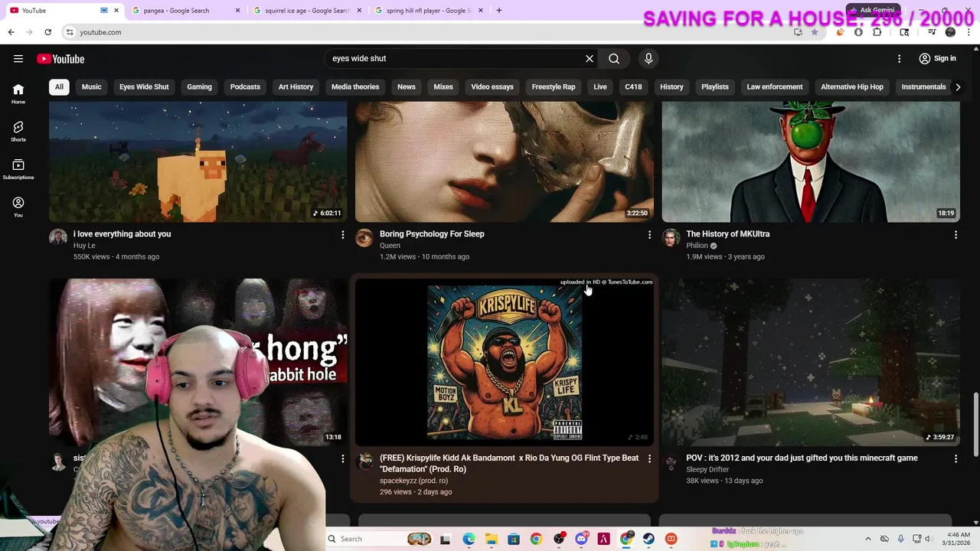
Task: Play the snowy minecraft night thumbnail
Action: (x=811, y=363)
